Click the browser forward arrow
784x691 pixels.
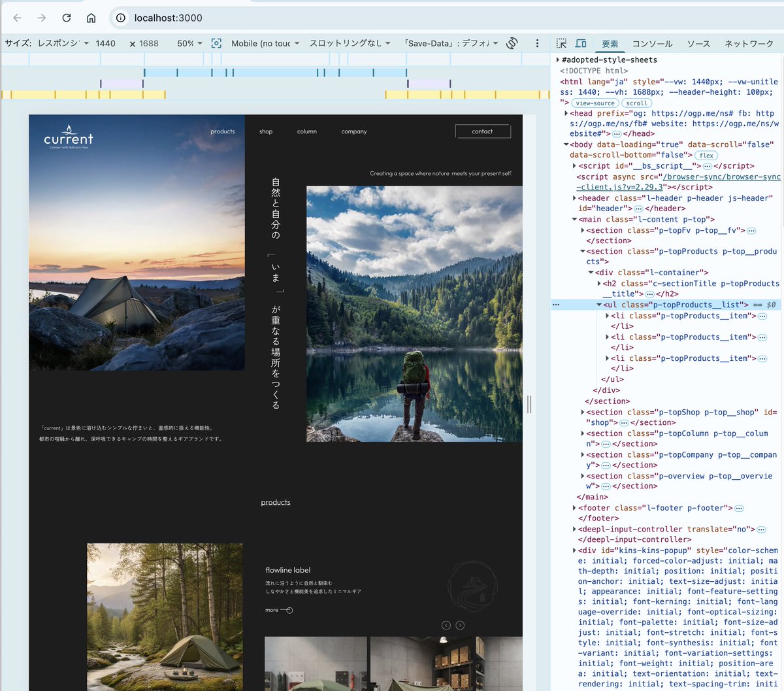[x=42, y=18]
